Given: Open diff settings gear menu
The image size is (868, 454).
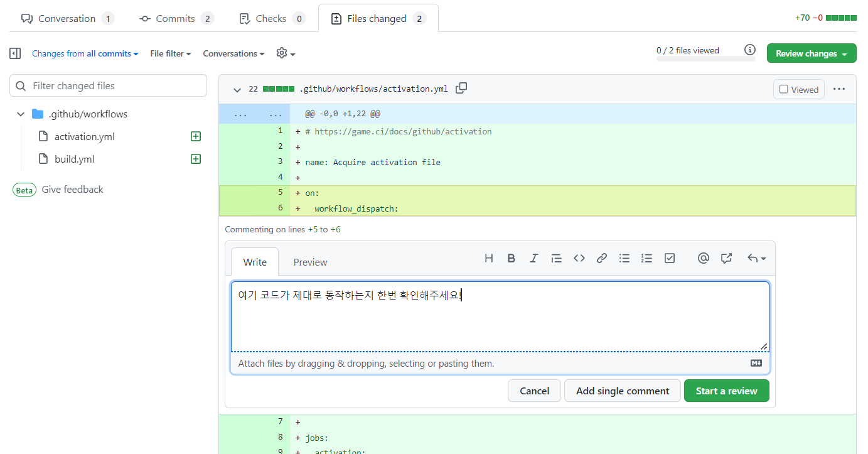Looking at the screenshot, I should pyautogui.click(x=286, y=53).
